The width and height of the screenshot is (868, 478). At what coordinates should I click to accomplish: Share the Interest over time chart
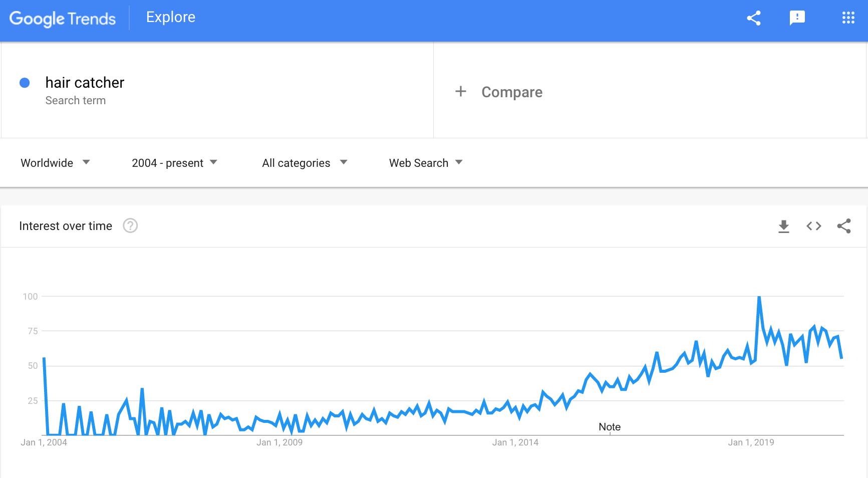[x=844, y=226]
